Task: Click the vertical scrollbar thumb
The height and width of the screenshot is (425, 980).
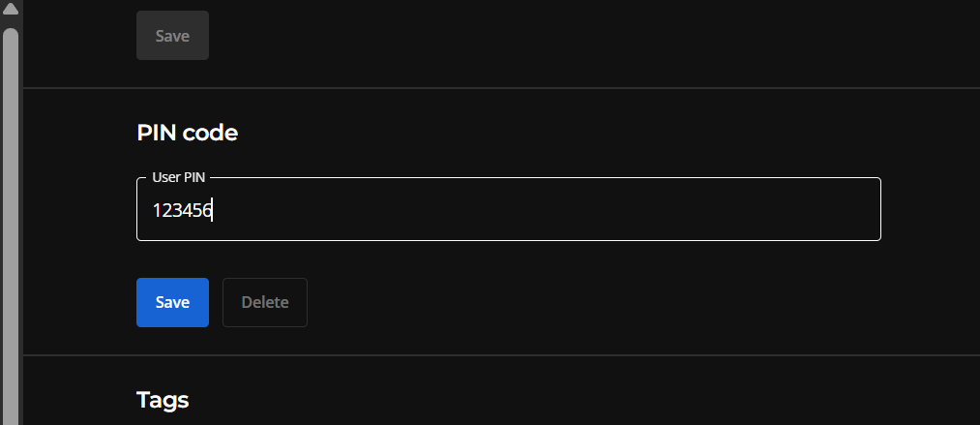Action: 11,223
